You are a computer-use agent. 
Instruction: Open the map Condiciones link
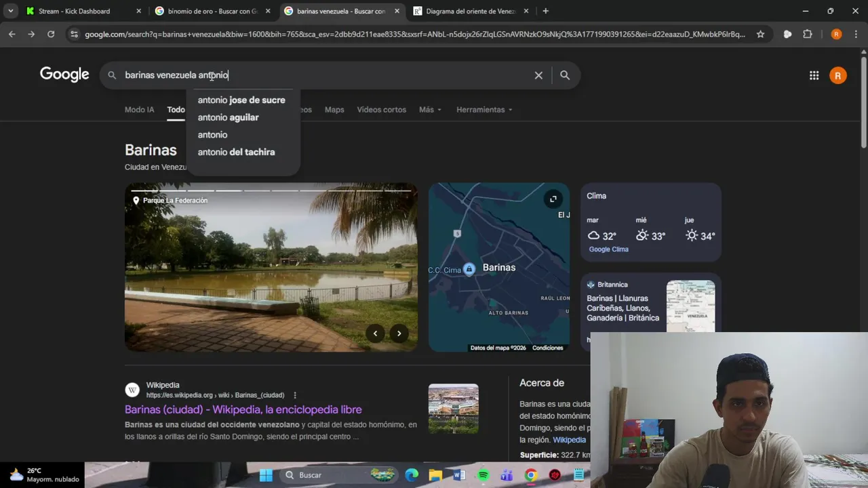tap(547, 348)
